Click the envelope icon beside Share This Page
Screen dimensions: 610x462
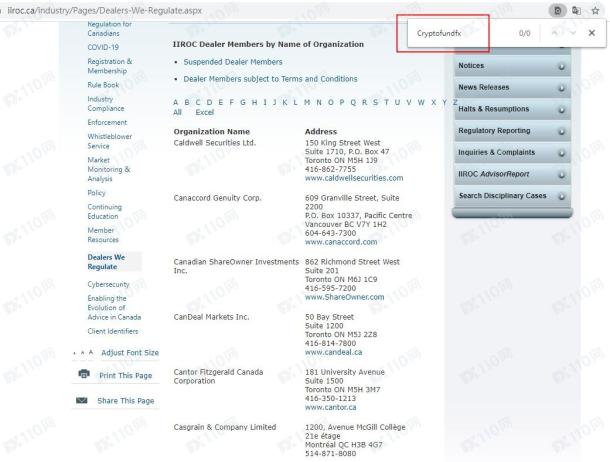[x=82, y=400]
